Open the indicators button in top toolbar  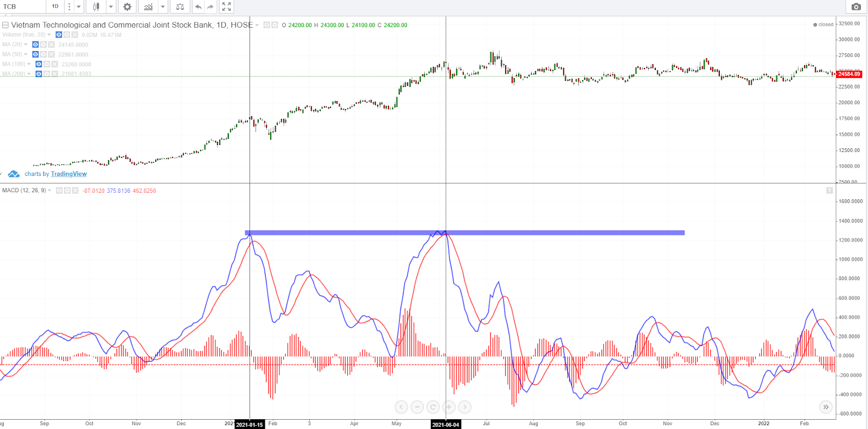[x=148, y=7]
